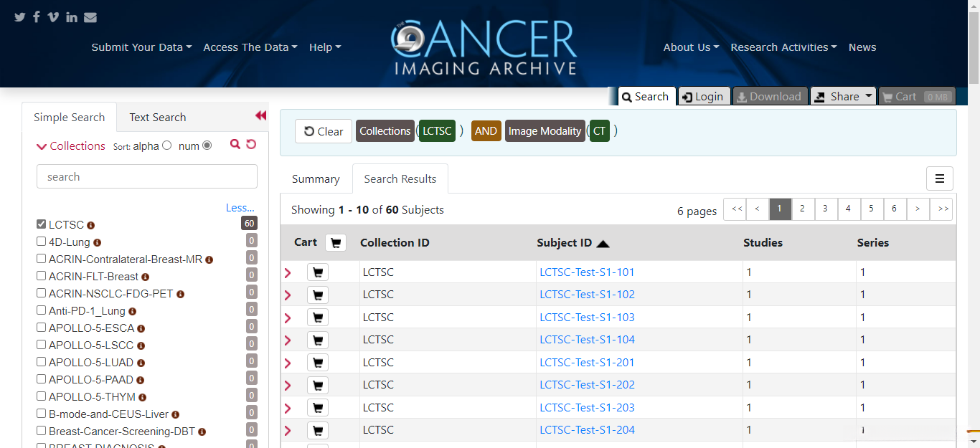Open the News menu item
Screen dimensions: 980x448
(x=862, y=47)
